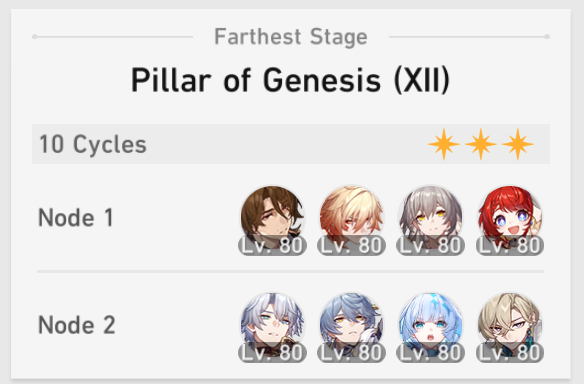Open the blue-haired yellow-eyed avatar in Node 2

352,325
